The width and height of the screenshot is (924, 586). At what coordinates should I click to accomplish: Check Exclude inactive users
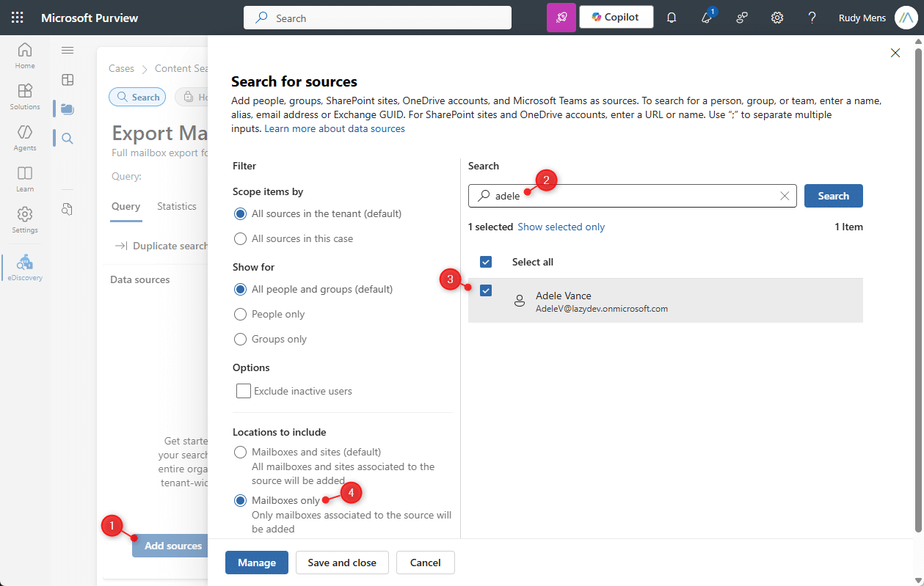tap(244, 391)
